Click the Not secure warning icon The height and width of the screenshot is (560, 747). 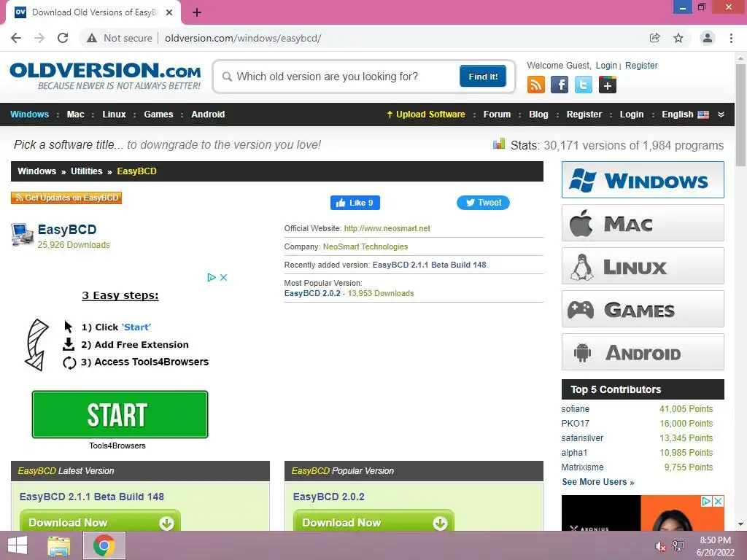coord(92,38)
